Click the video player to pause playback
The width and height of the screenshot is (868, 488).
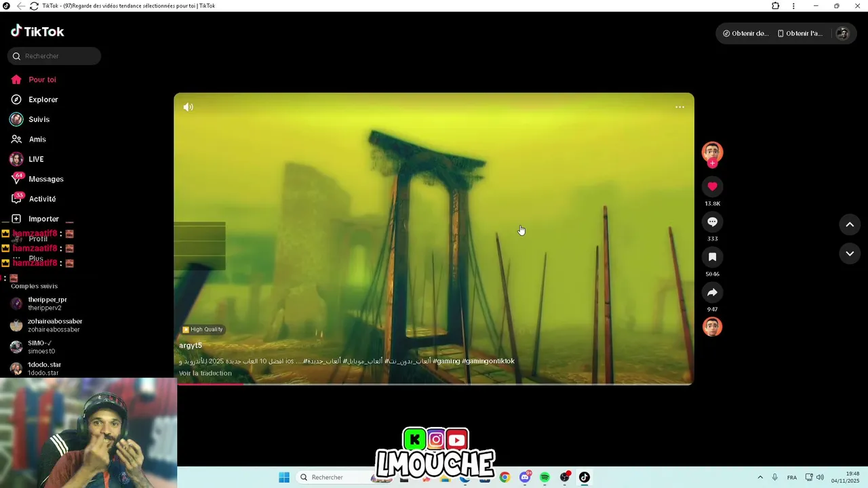[x=434, y=239]
